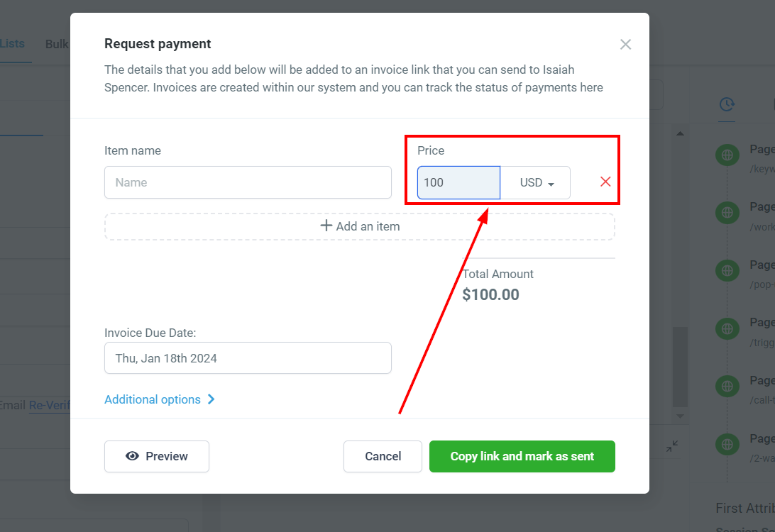Image resolution: width=775 pixels, height=532 pixels.
Task: Open the USD currency dropdown
Action: pos(536,183)
